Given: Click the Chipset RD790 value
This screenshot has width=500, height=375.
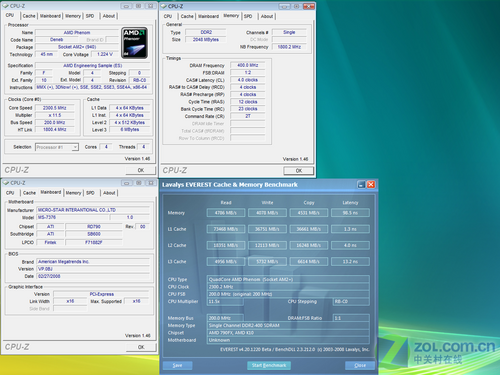Looking at the screenshot, I should pyautogui.click(x=94, y=227).
